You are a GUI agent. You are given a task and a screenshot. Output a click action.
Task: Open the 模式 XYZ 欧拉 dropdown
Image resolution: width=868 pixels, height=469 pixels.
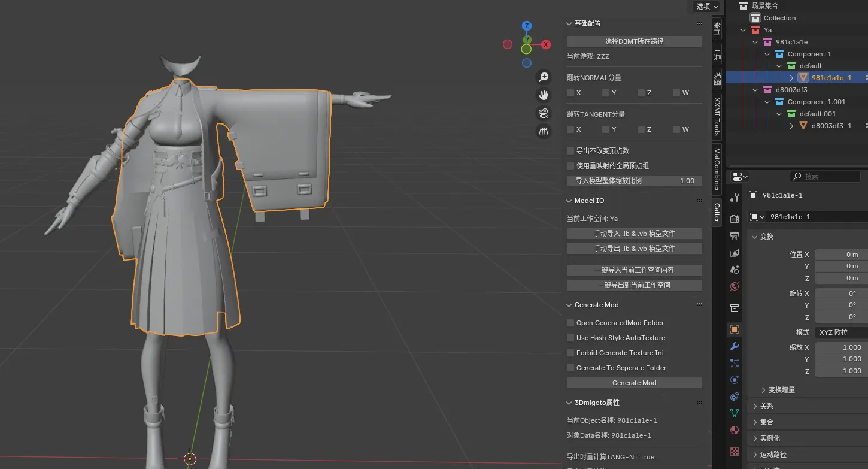point(842,332)
